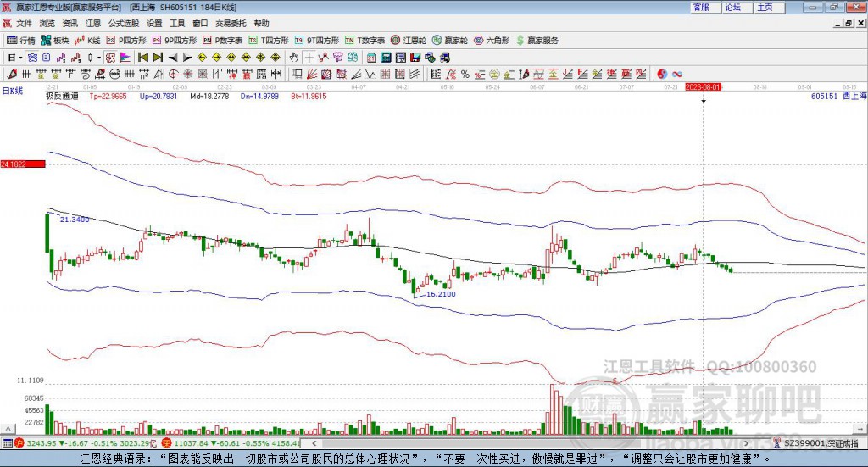868x467 pixels.
Task: Select the zigzag wave line tool
Action: (x=370, y=74)
